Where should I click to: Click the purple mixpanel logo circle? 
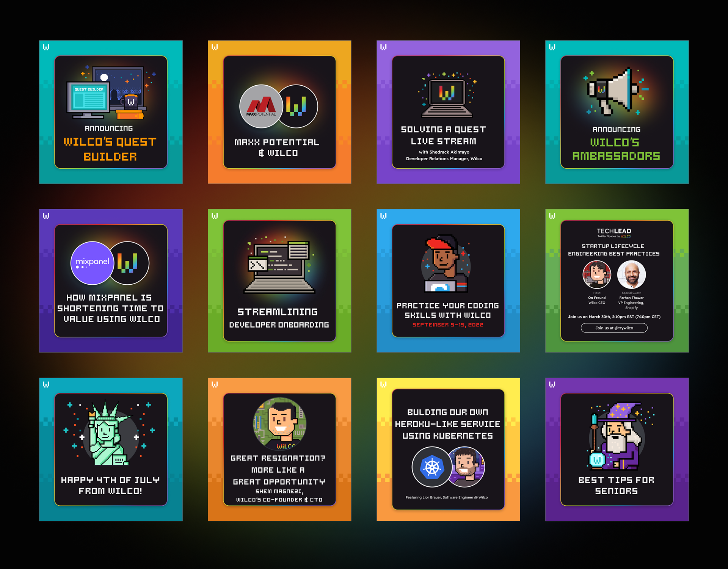point(92,263)
